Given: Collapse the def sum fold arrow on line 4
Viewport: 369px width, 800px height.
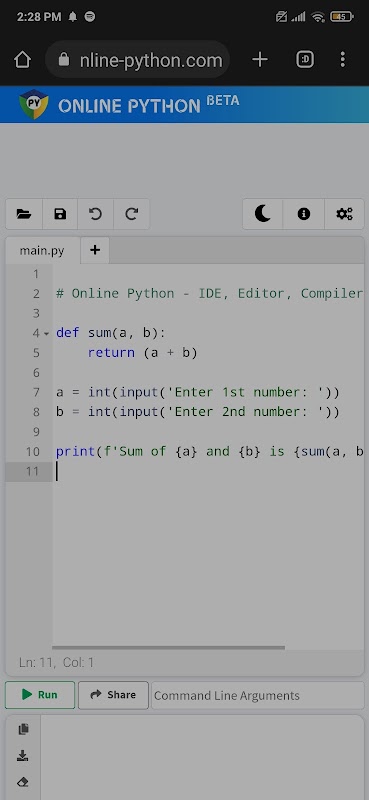Looking at the screenshot, I should point(46,334).
